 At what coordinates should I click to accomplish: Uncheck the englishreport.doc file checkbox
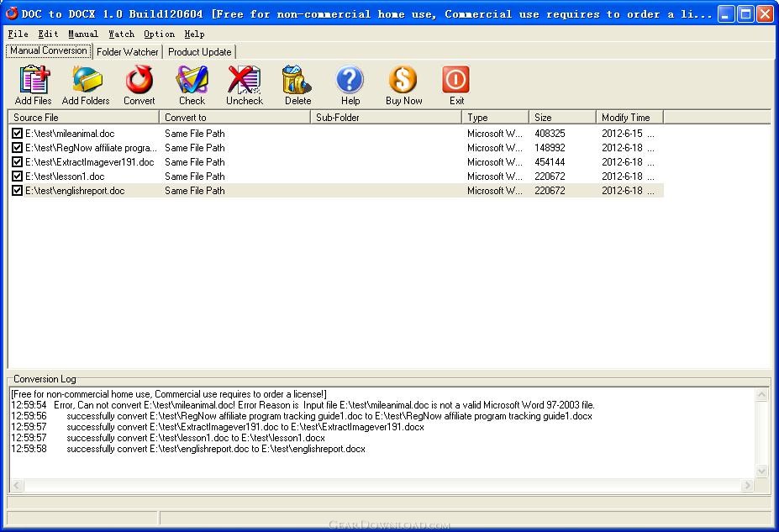18,191
